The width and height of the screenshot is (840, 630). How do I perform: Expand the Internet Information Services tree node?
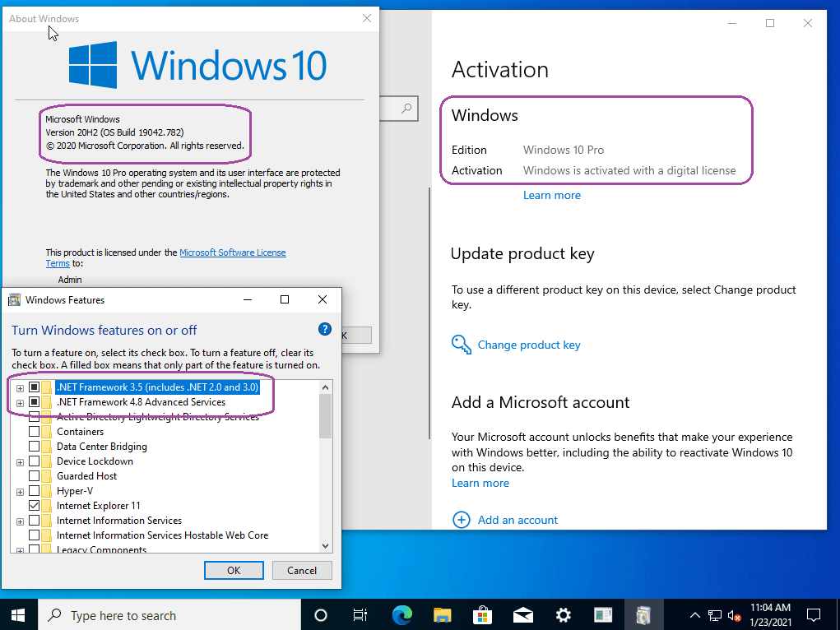20,521
